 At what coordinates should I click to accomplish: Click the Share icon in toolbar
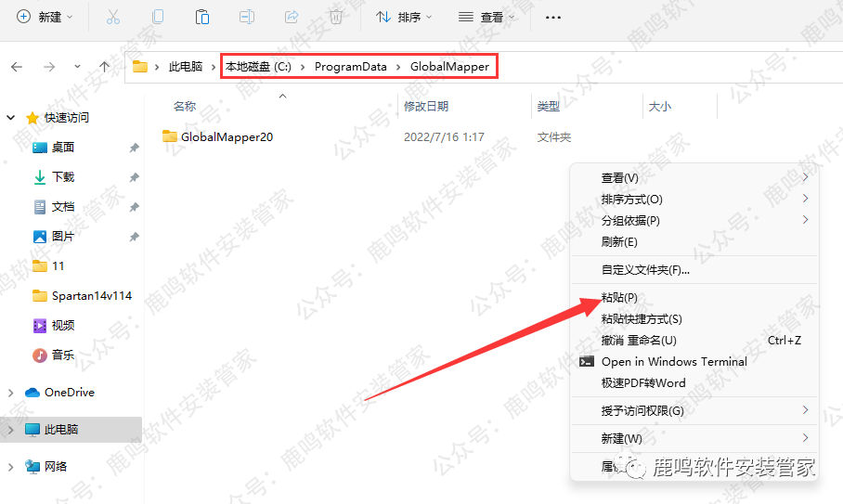[291, 17]
